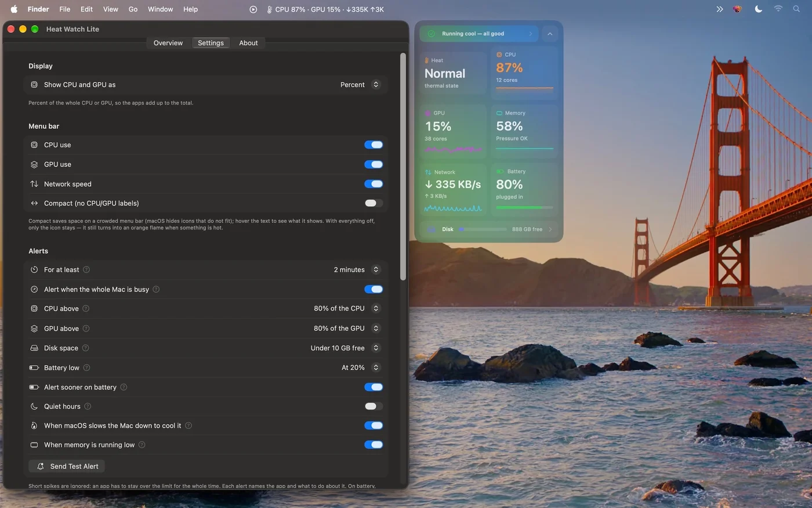The image size is (812, 508).
Task: Turn off the CPU use toggle
Action: (374, 145)
